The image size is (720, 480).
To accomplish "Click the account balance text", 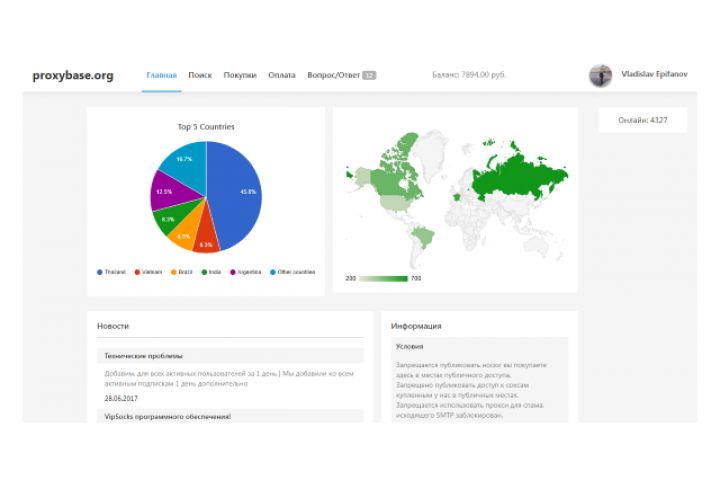I will [x=468, y=74].
